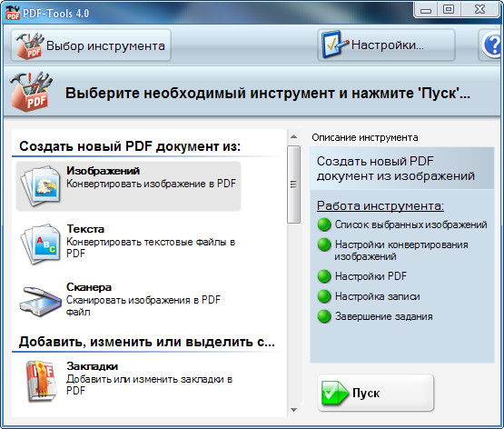Click the eagle image pages icon for Изображений
The image size is (504, 429).
point(41,186)
